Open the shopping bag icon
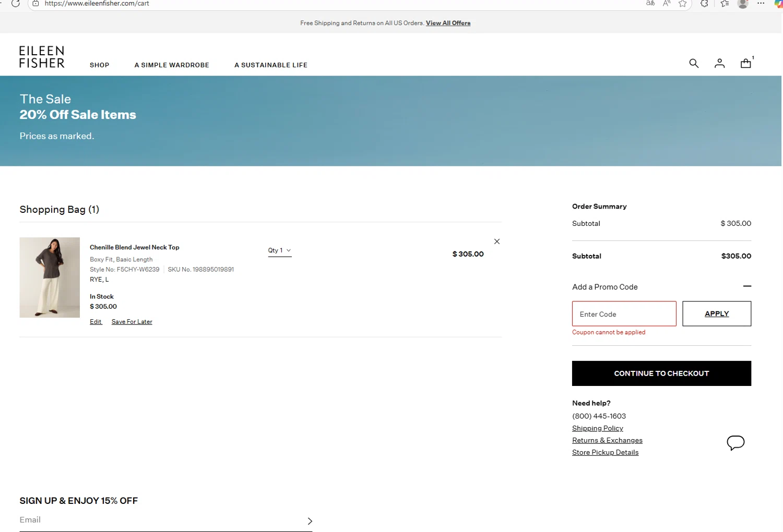The width and height of the screenshot is (783, 532). point(746,63)
